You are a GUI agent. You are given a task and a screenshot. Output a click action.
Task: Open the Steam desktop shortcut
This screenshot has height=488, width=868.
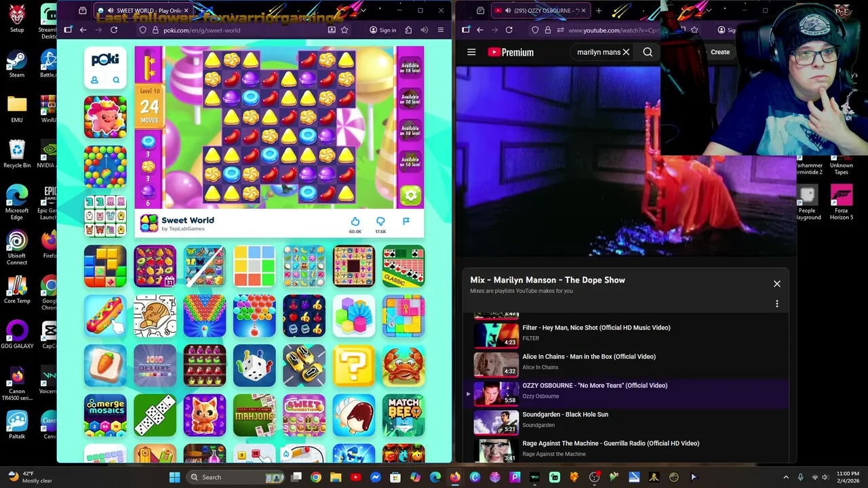(17, 64)
